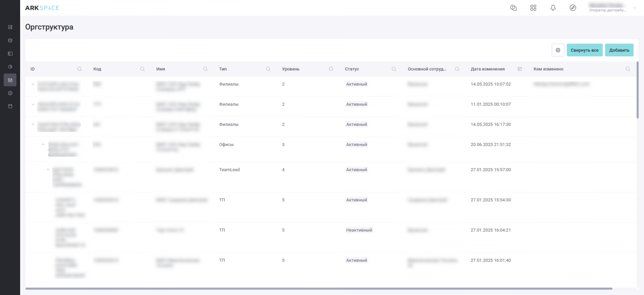Search in the Имя column

(205, 69)
